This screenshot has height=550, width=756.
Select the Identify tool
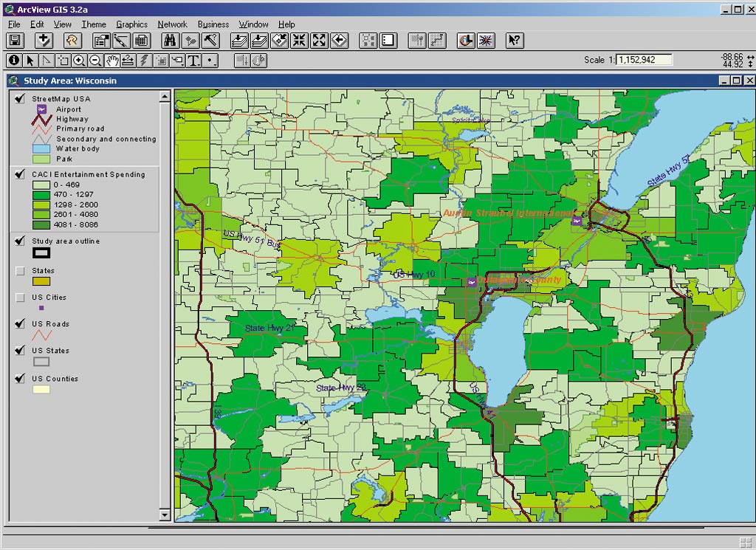tap(14, 61)
